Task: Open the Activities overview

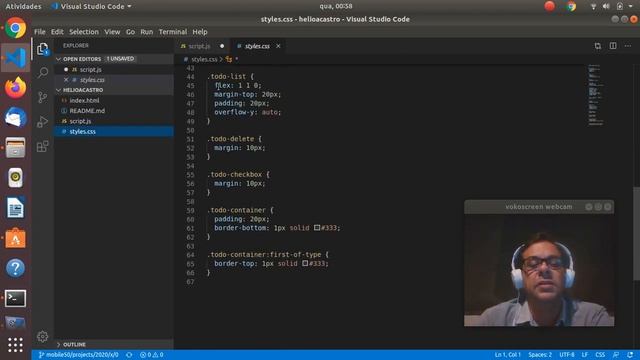Action: (23, 6)
